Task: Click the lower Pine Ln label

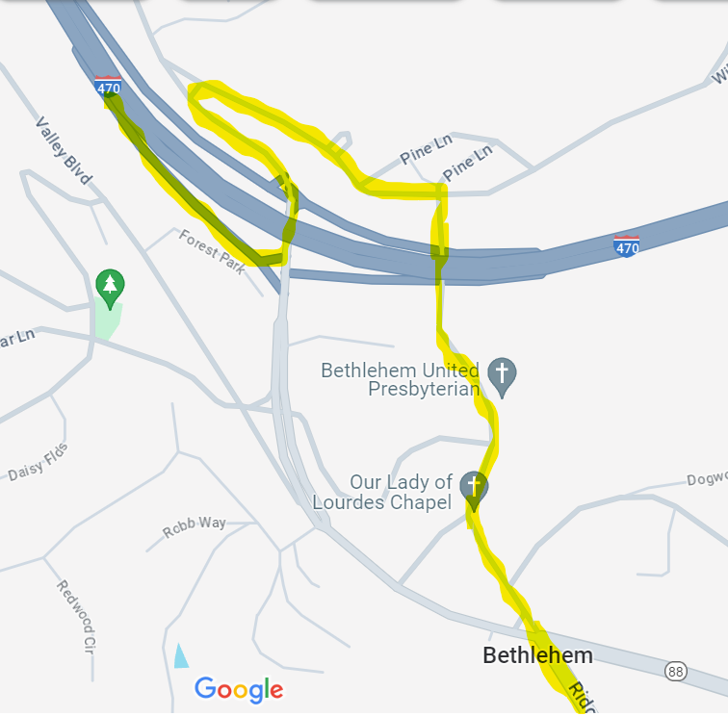Action: [x=467, y=163]
